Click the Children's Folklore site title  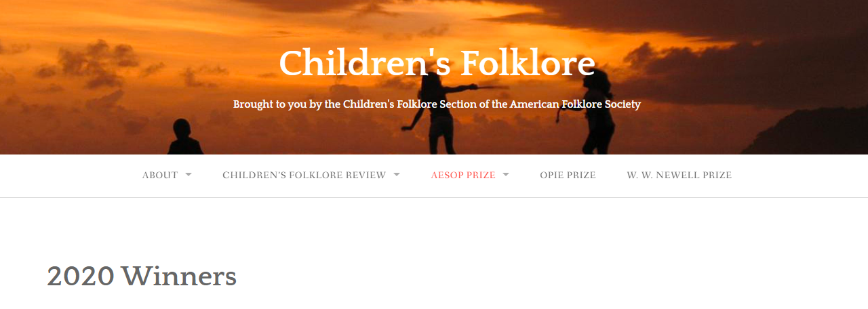pyautogui.click(x=437, y=64)
